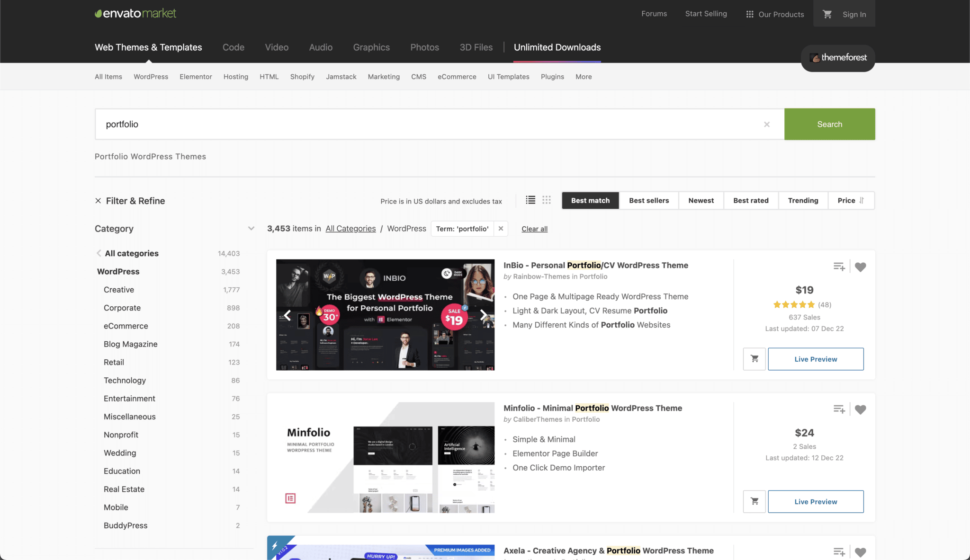Switch to the Graphics tab
The image size is (970, 560).
click(371, 47)
